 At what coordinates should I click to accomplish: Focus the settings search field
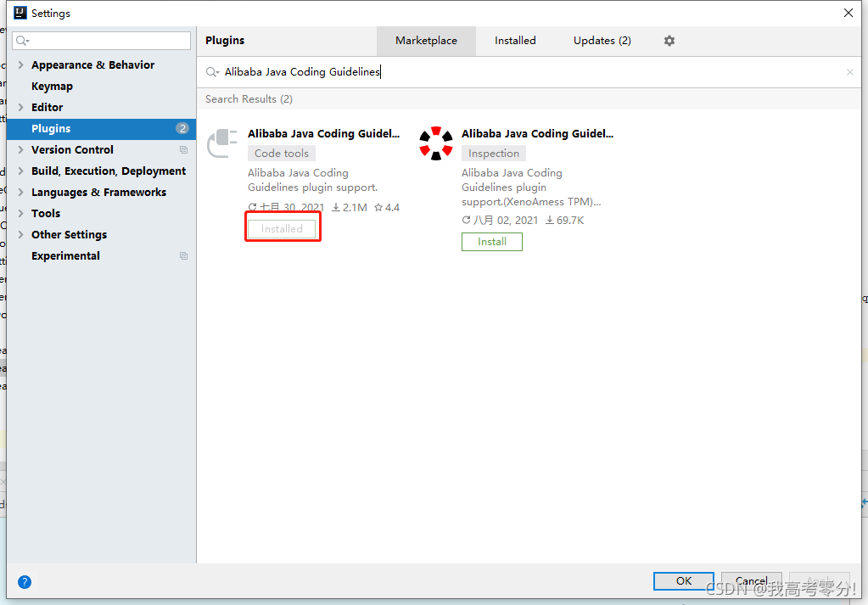pyautogui.click(x=101, y=41)
